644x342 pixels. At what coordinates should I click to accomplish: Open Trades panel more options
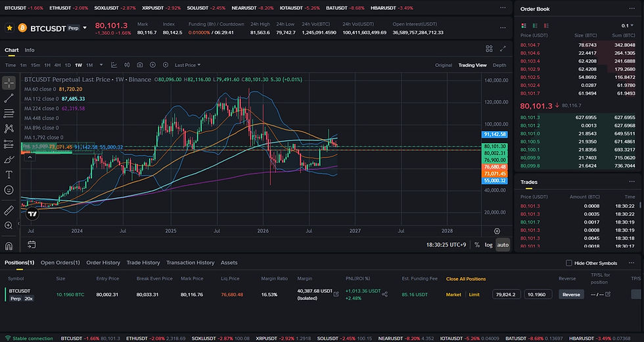click(632, 182)
